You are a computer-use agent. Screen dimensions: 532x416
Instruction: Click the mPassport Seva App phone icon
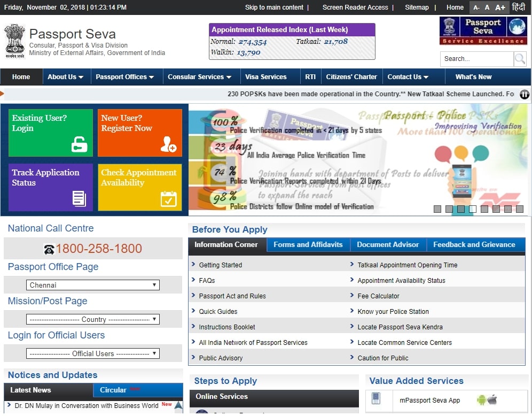tap(376, 398)
